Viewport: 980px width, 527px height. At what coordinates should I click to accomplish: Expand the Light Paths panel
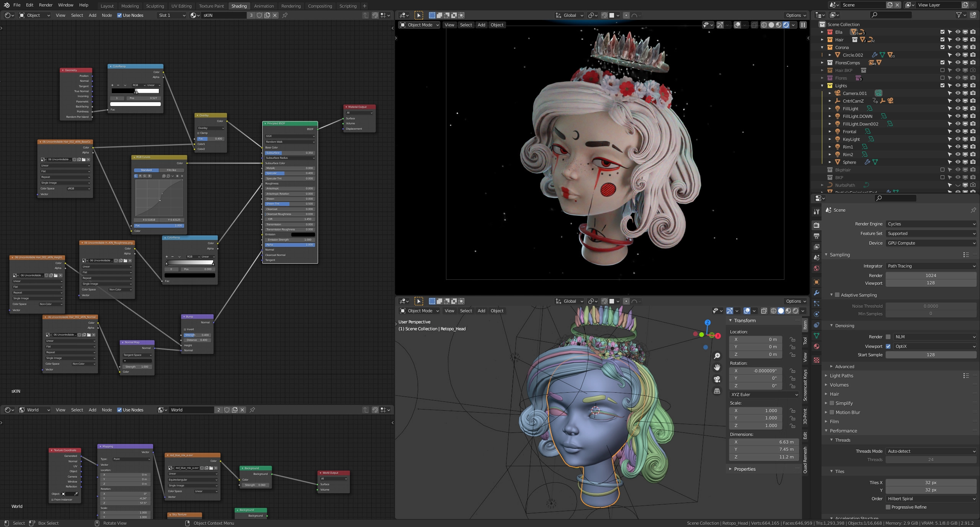(841, 376)
